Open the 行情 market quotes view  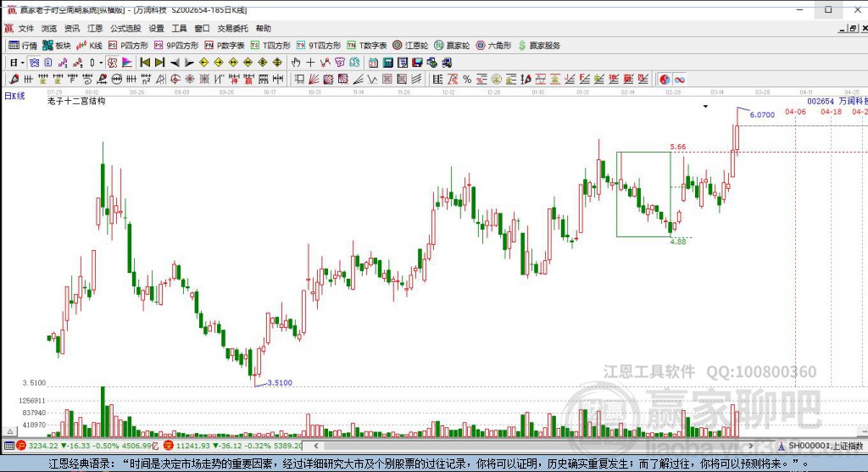point(23,46)
